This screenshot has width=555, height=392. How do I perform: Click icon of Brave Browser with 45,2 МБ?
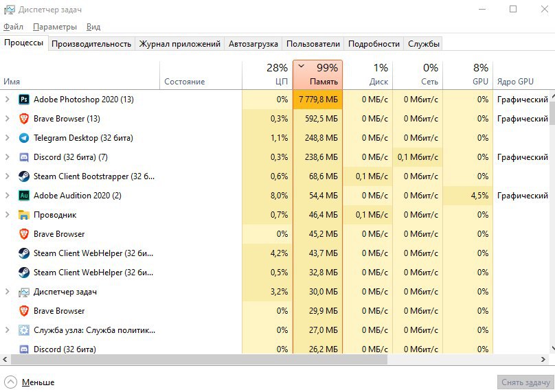click(x=24, y=234)
